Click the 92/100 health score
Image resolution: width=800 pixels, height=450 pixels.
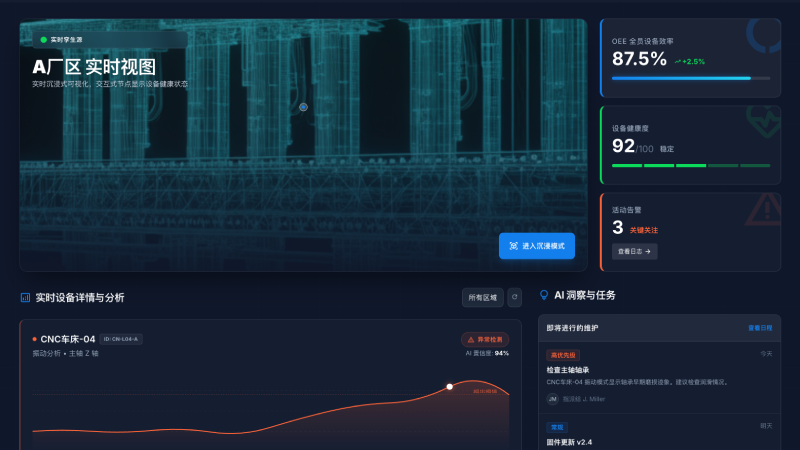(x=633, y=146)
